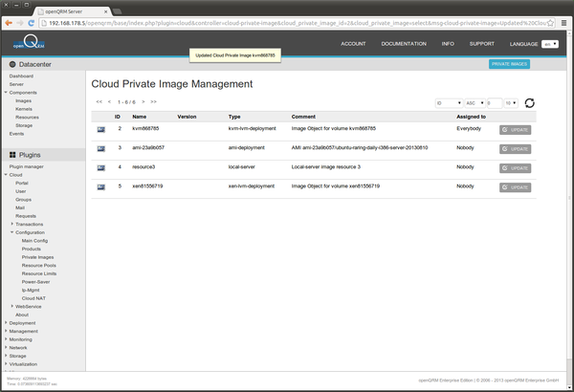Open Dashboard in sidebar

pos(21,76)
